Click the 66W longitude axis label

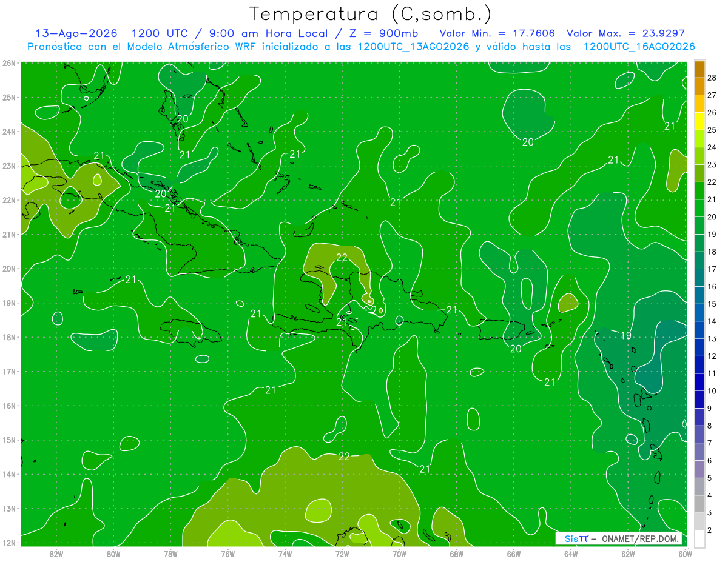coord(514,554)
